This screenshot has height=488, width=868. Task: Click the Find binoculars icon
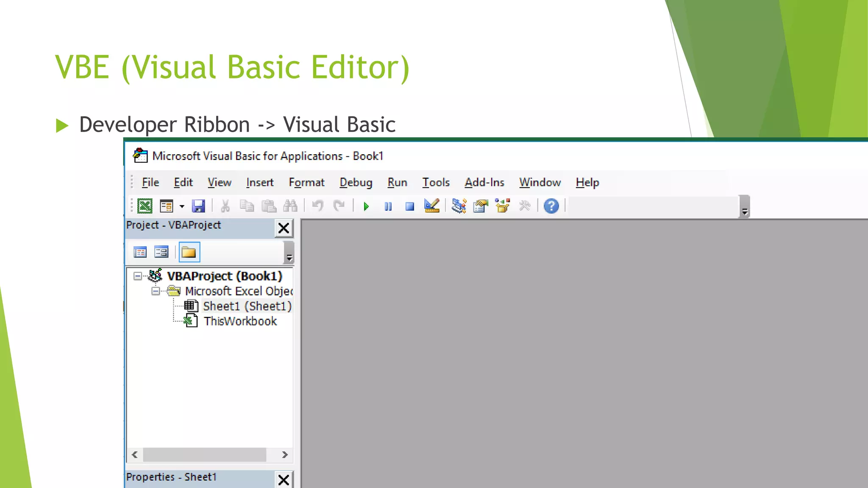(x=290, y=206)
